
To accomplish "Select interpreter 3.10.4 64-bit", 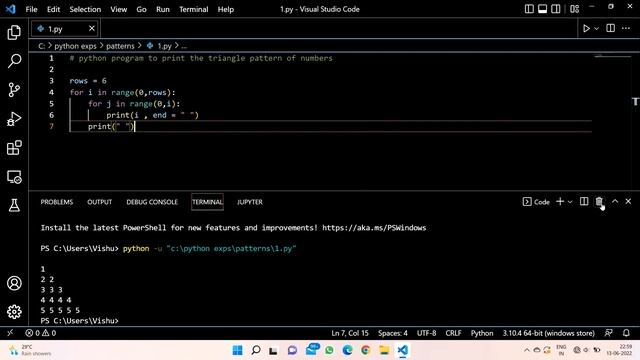I will 548,333.
